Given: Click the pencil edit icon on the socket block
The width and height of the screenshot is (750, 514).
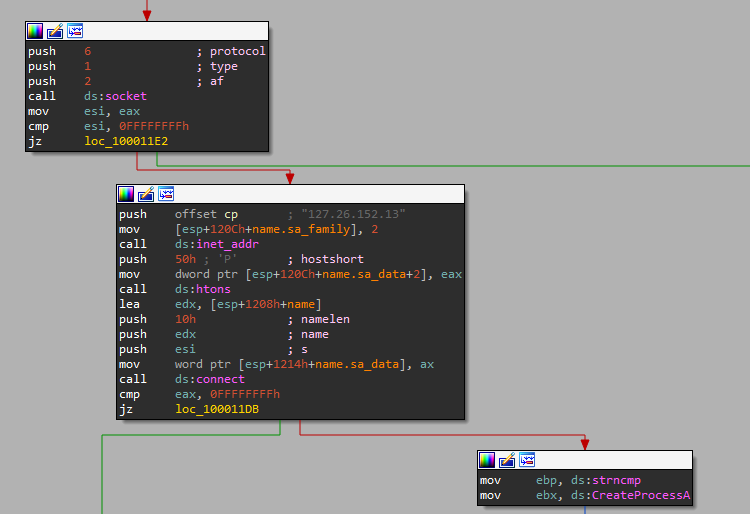Looking at the screenshot, I should pyautogui.click(x=54, y=32).
